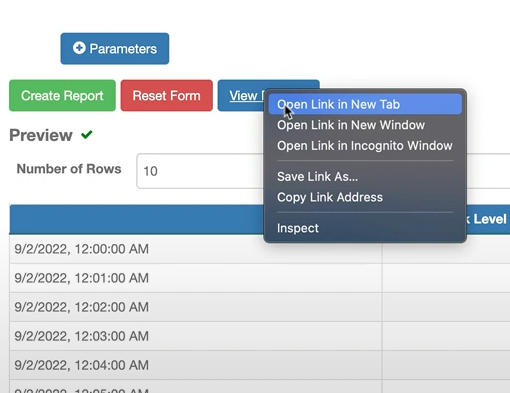Click the green Create Report button
Viewport: 510px width, 393px height.
point(62,96)
